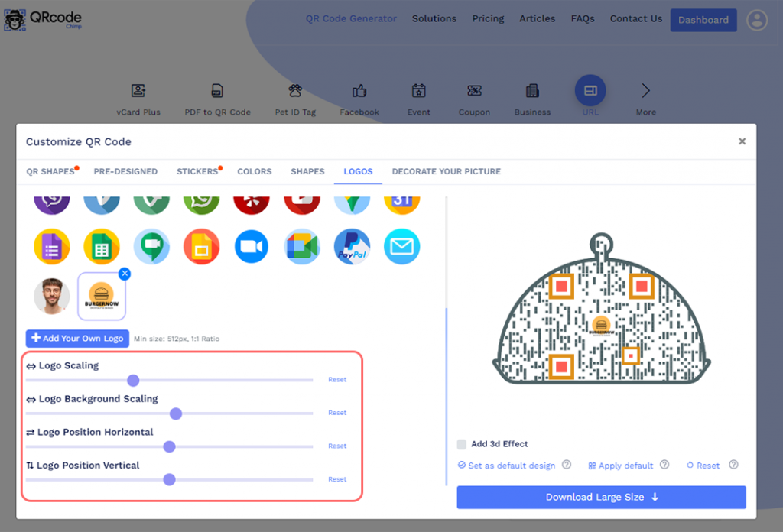This screenshot has width=783, height=532.
Task: Expand More QR code types arrow
Action: pos(645,91)
